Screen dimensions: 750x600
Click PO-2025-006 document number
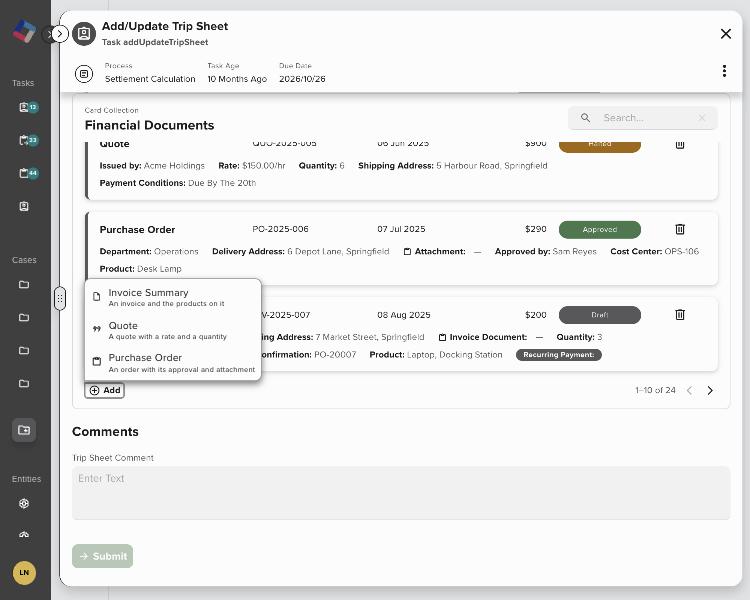pos(280,229)
